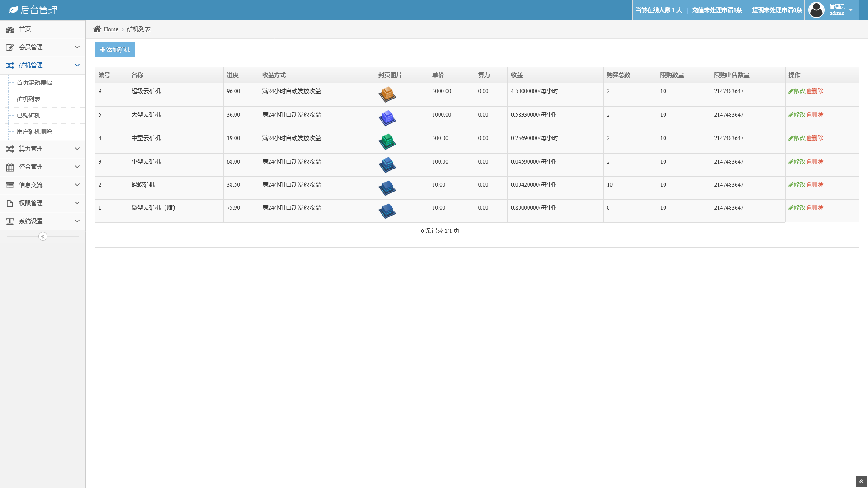Expand the 会员管理 menu chevron
Screen dimensions: 868x488
(77, 47)
